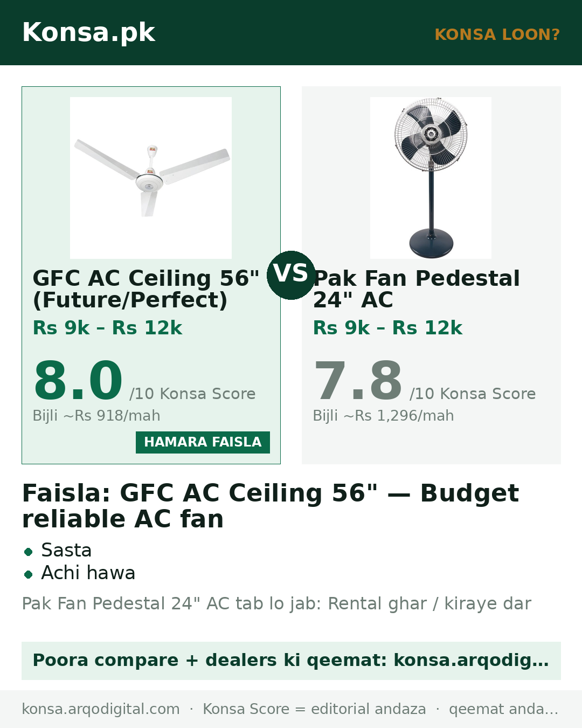The height and width of the screenshot is (728, 582).
Task: Click Bijli ~Rs 918/mah estimate
Action: coord(96,416)
